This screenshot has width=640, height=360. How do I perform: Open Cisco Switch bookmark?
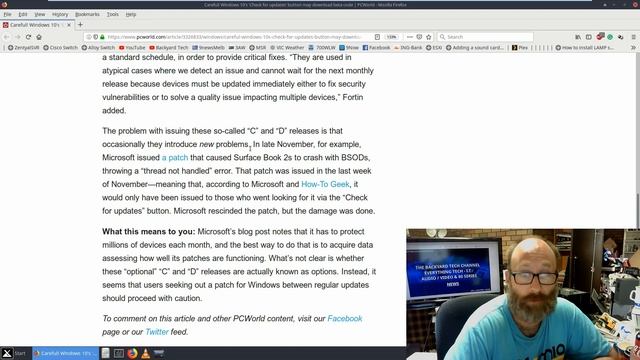(x=60, y=48)
